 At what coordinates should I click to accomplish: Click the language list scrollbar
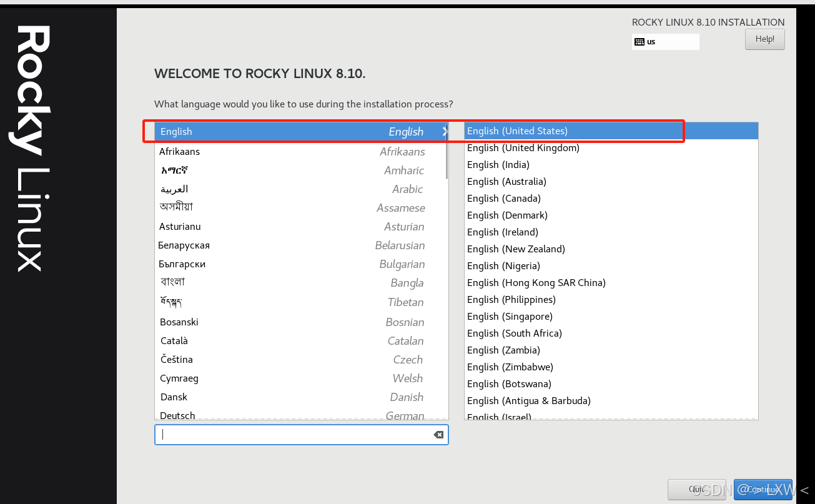pos(447,152)
